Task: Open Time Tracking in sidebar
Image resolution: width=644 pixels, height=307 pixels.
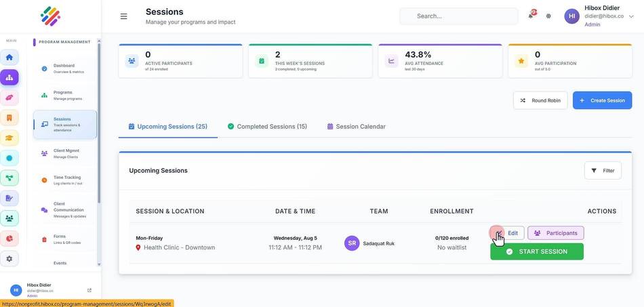Action: click(64, 180)
